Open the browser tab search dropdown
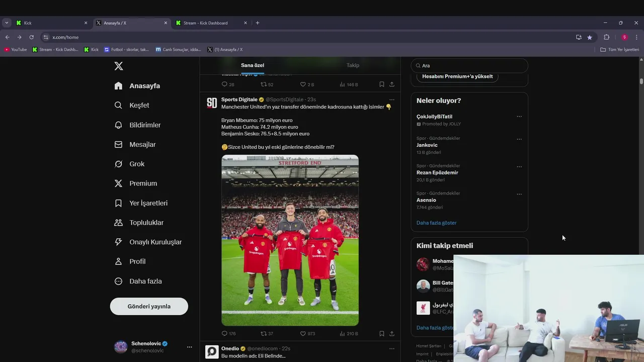This screenshot has width=644, height=362. click(7, 23)
